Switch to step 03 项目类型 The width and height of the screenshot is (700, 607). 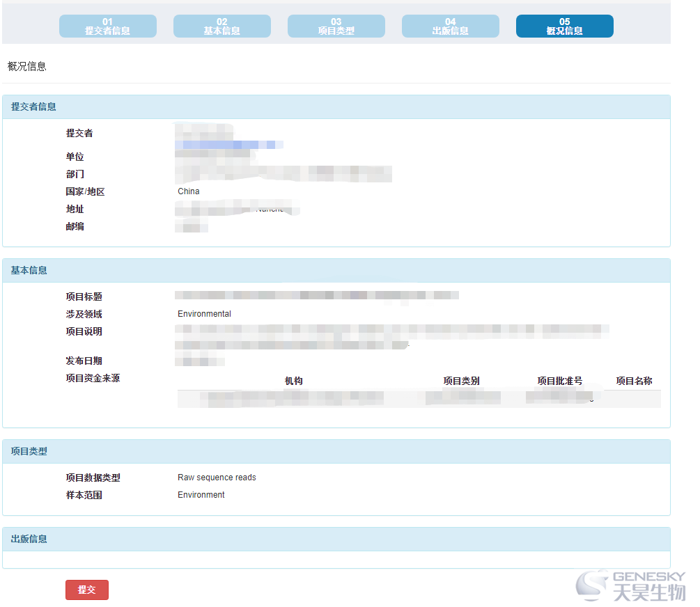[x=336, y=26]
